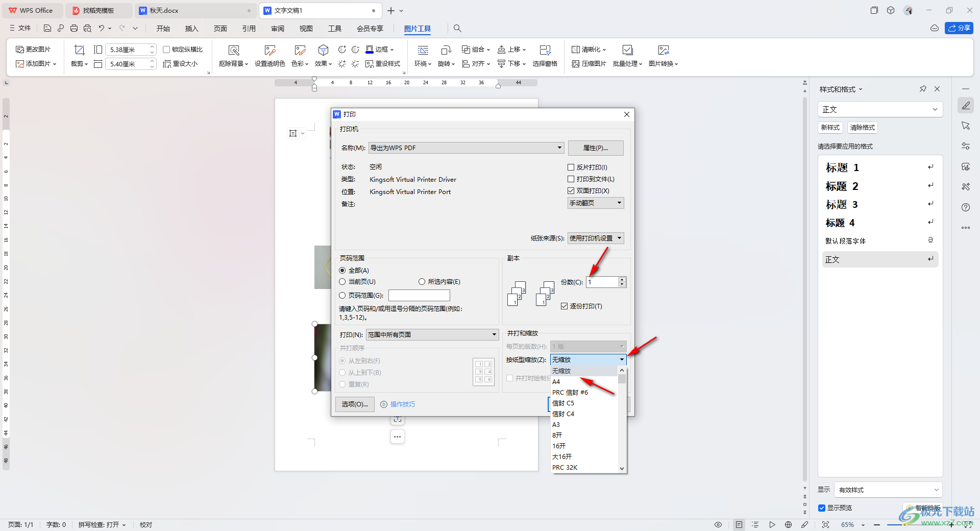This screenshot has width=980, height=531.
Task: Click the search magnifier icon in ribbon
Action: pyautogui.click(x=457, y=28)
